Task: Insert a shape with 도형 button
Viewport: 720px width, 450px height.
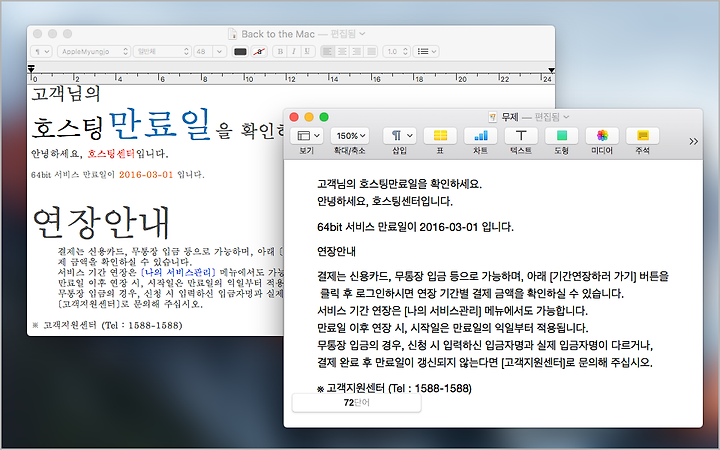Action: 562,135
